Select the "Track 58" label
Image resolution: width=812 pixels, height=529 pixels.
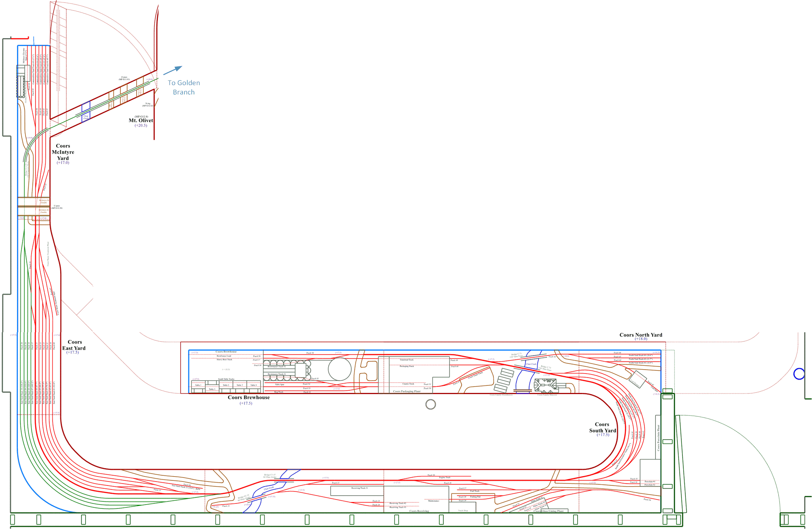tap(310, 353)
